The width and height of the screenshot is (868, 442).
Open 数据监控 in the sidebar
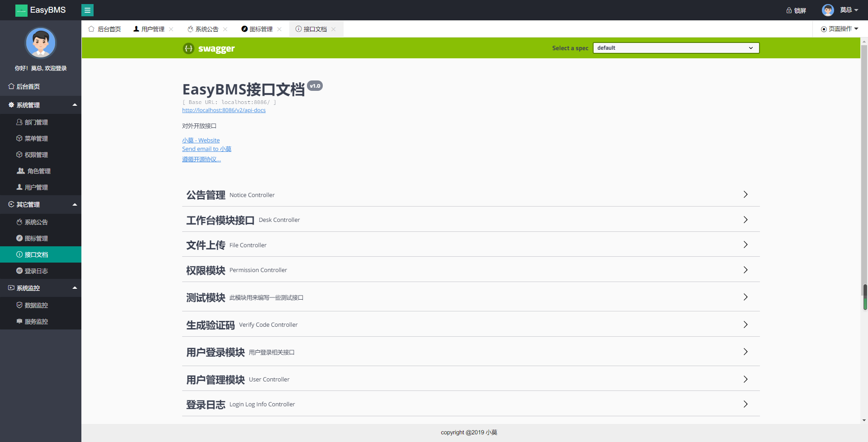tap(36, 306)
